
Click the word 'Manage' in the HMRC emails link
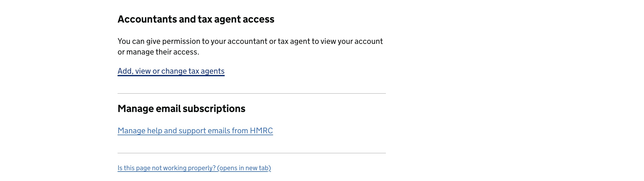click(131, 131)
